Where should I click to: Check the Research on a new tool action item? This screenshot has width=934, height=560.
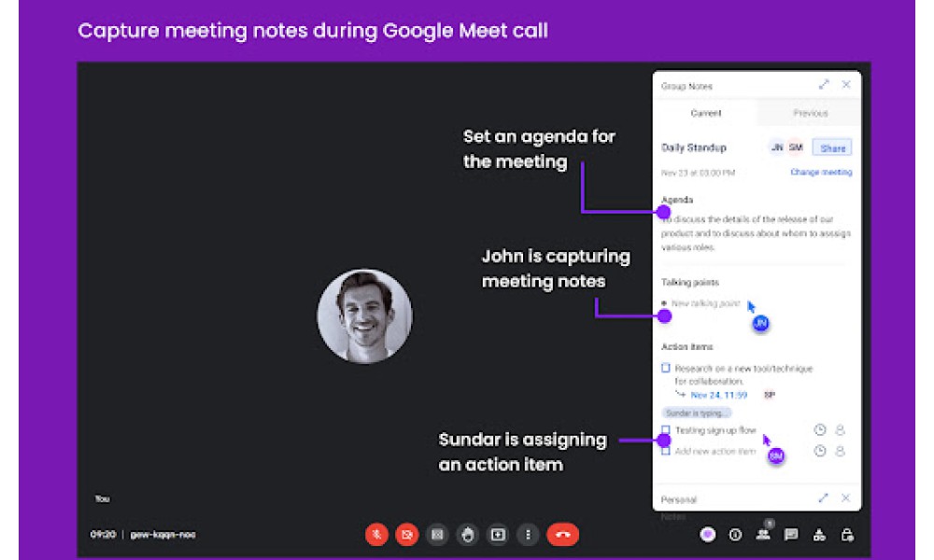pyautogui.click(x=666, y=368)
